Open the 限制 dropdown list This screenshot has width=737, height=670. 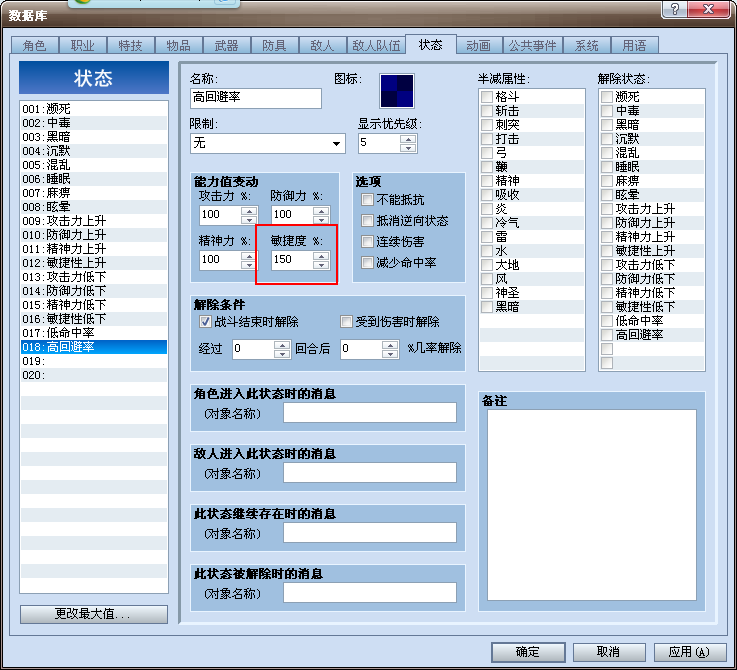[x=336, y=143]
